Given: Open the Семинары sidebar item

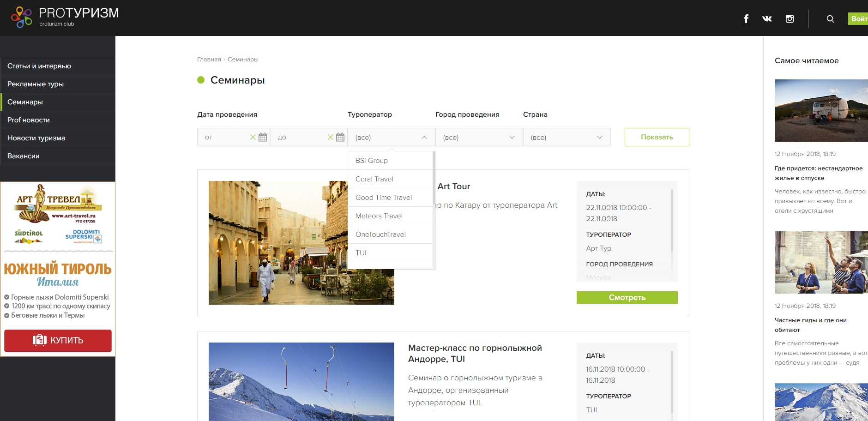Looking at the screenshot, I should pos(58,102).
